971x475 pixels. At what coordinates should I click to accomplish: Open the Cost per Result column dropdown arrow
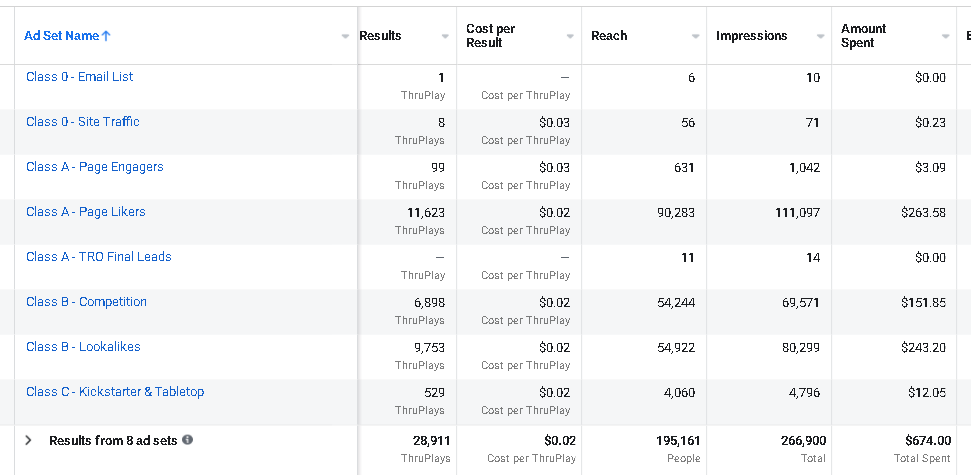pyautogui.click(x=570, y=36)
